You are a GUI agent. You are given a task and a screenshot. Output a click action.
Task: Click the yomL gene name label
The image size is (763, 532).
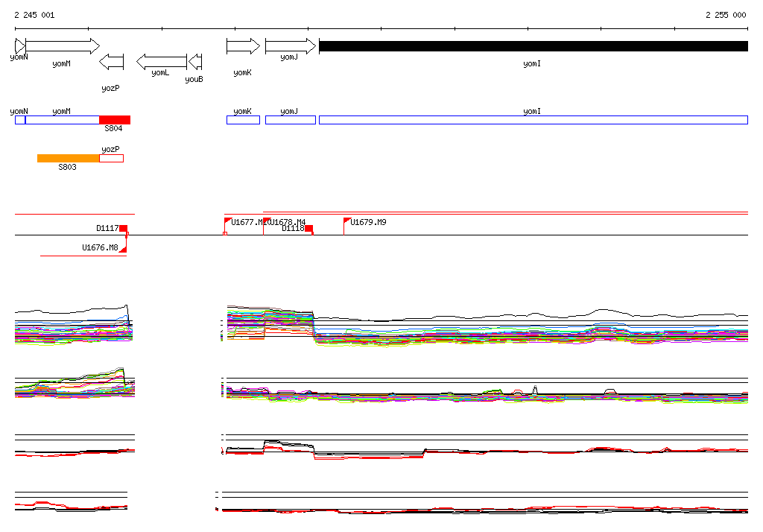pos(160,72)
